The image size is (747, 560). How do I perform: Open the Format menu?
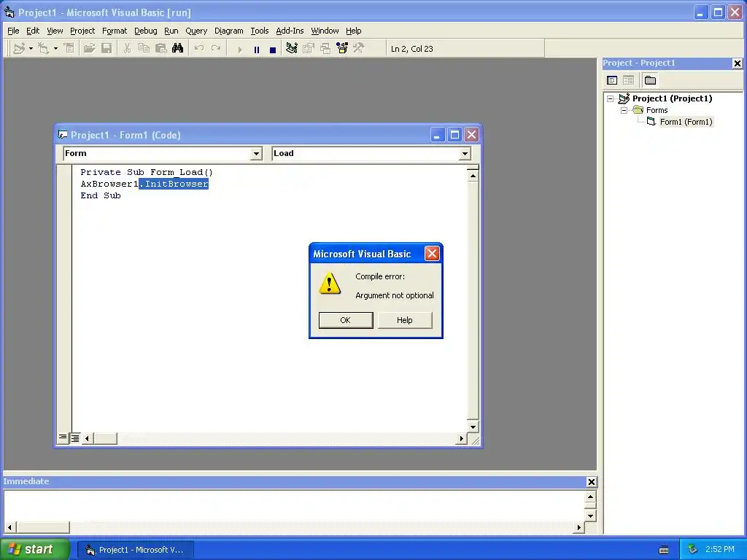tap(115, 31)
